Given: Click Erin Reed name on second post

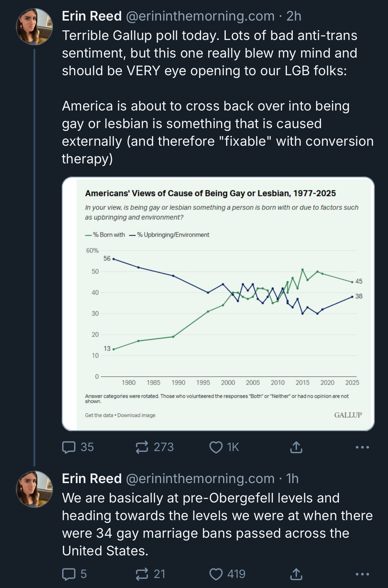Looking at the screenshot, I should tap(92, 479).
